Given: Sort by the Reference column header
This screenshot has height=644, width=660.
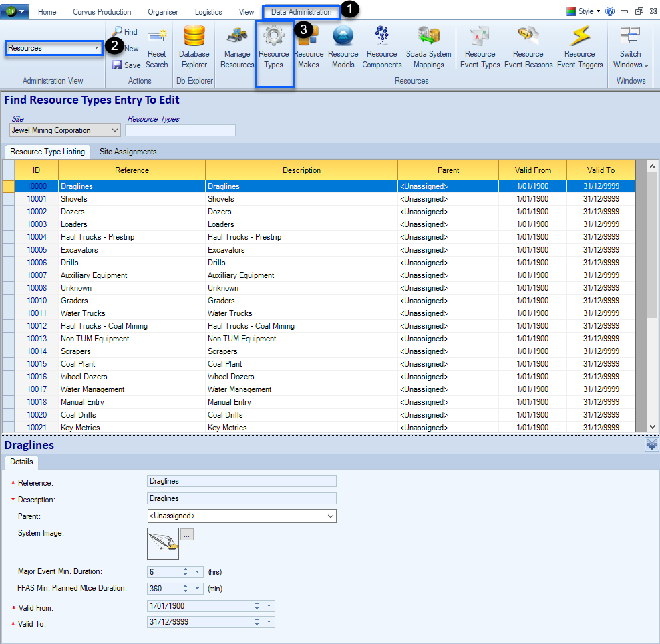Looking at the screenshot, I should click(132, 170).
